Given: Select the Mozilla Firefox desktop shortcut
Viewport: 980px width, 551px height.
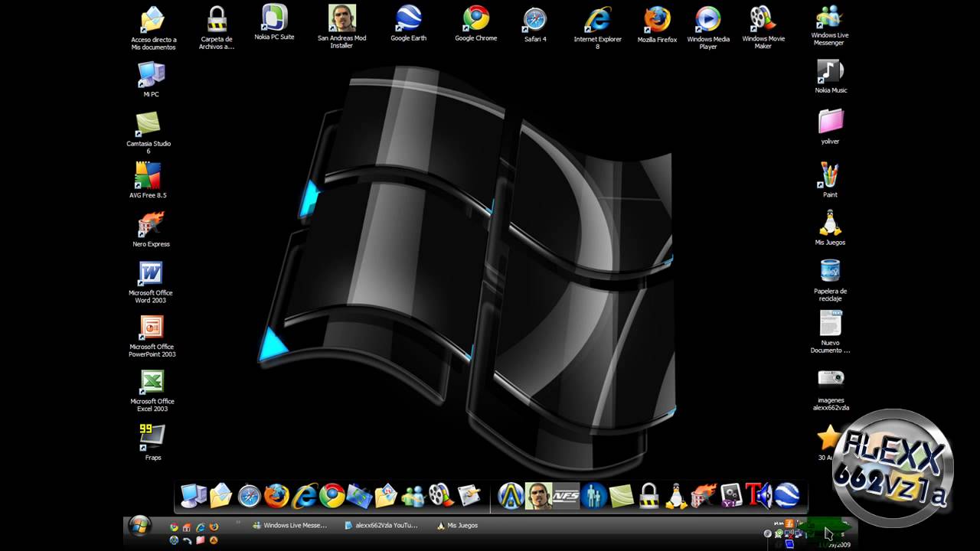Looking at the screenshot, I should pyautogui.click(x=657, y=24).
